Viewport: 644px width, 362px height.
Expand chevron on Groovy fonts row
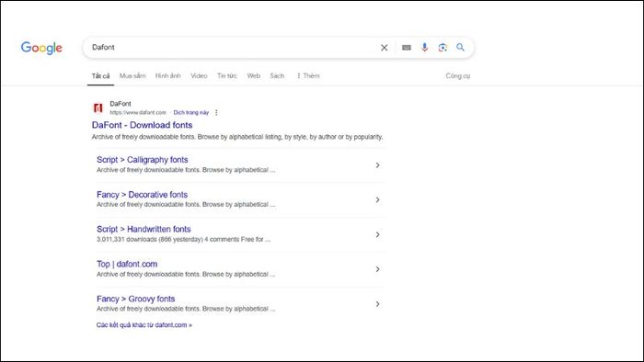coord(377,304)
